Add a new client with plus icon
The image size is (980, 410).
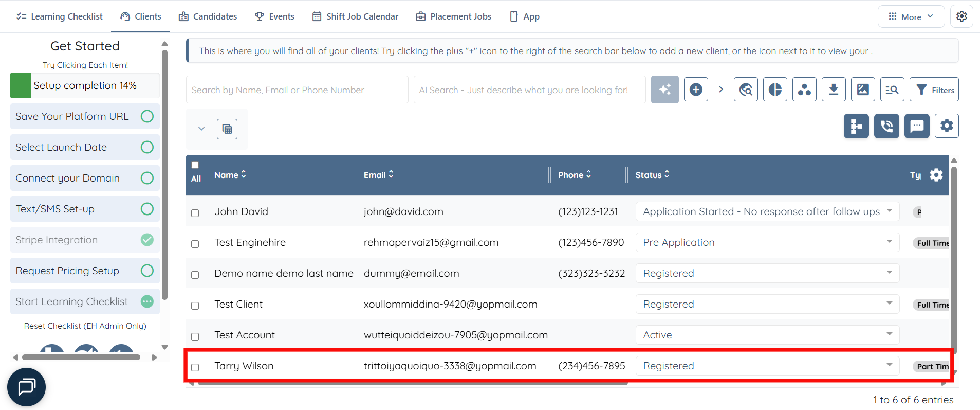[696, 90]
